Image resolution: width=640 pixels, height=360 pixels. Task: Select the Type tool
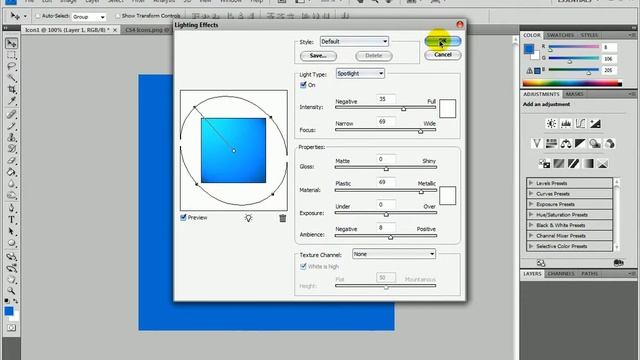point(11,220)
